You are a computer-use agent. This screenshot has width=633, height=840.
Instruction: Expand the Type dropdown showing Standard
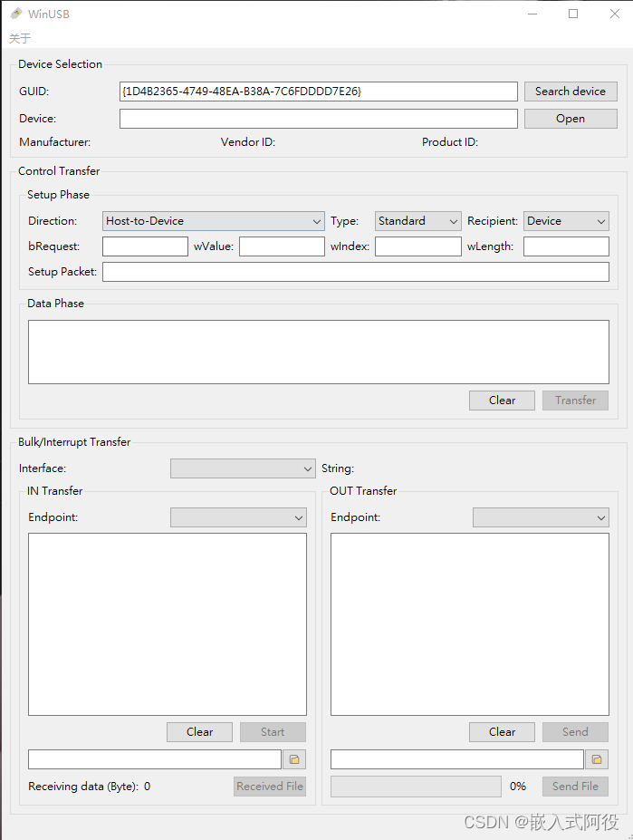[x=417, y=221]
